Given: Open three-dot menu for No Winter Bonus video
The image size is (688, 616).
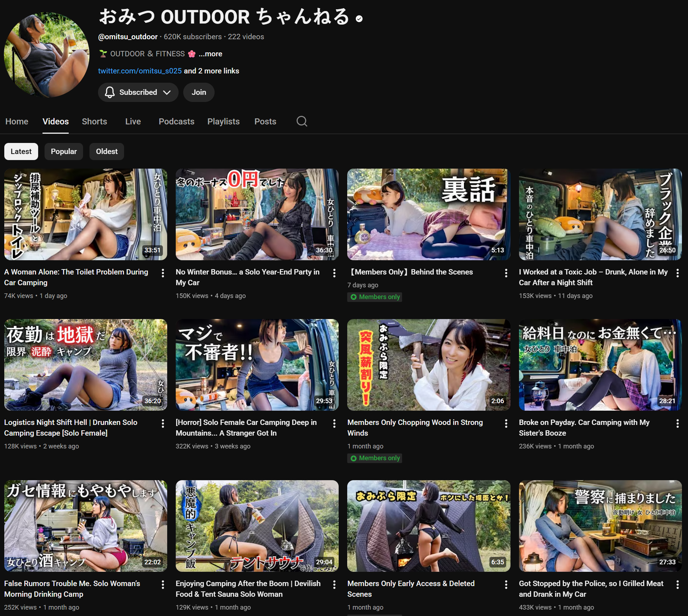Looking at the screenshot, I should (x=334, y=273).
